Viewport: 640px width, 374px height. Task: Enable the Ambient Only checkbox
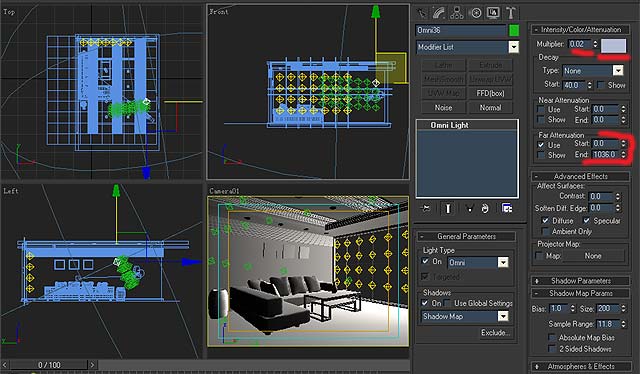tap(545, 232)
